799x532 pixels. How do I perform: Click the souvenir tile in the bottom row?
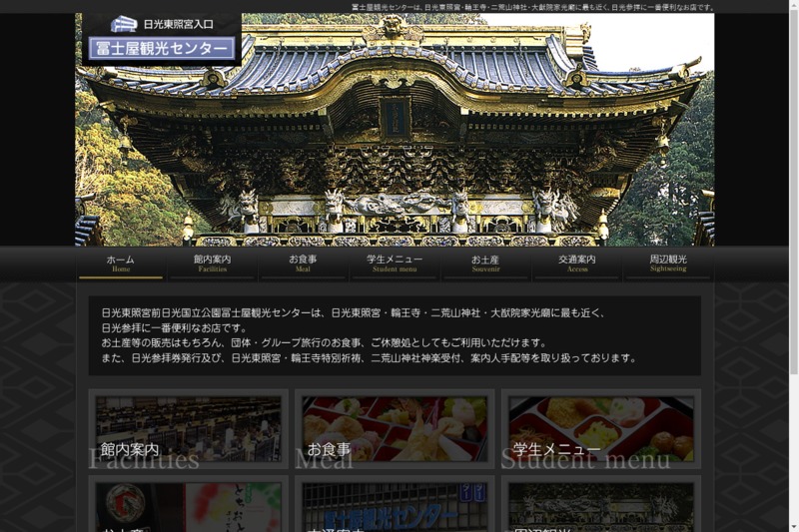pyautogui.click(x=188, y=507)
